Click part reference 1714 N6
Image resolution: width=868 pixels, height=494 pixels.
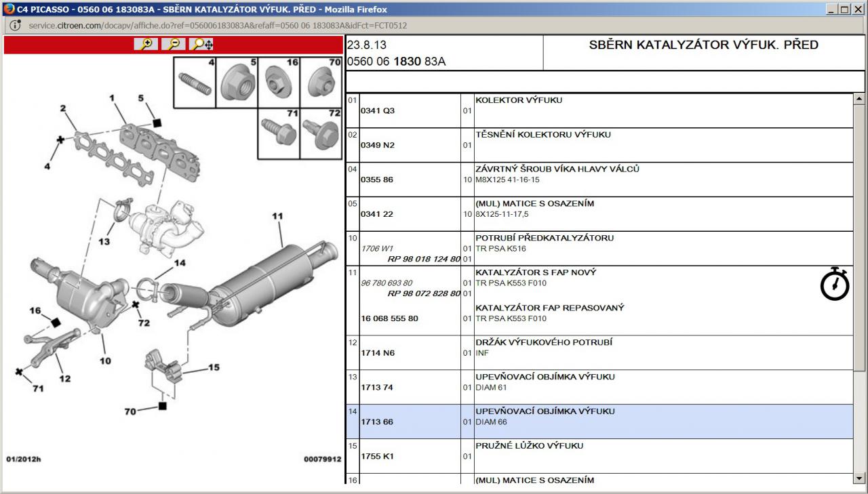[x=378, y=353]
